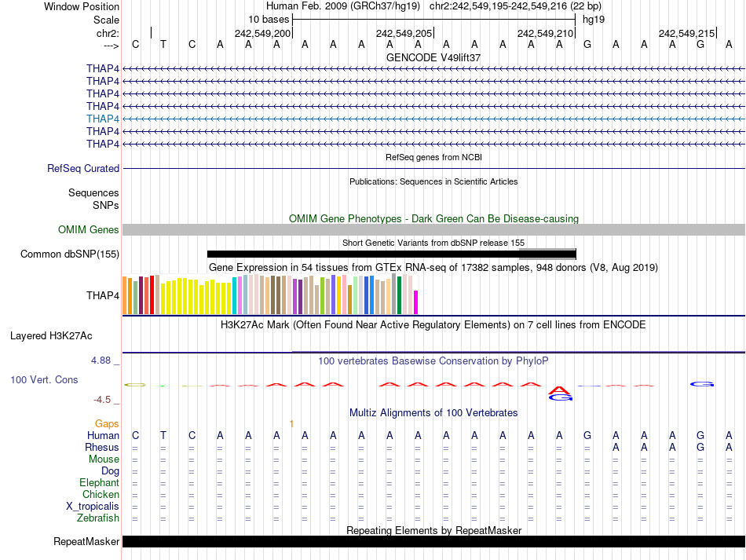Open the RefSeq Curated track label
The image size is (746, 560).
click(83, 168)
